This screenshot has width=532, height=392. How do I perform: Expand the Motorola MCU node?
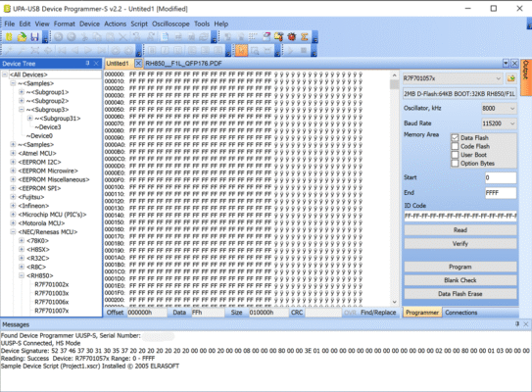pos(13,223)
